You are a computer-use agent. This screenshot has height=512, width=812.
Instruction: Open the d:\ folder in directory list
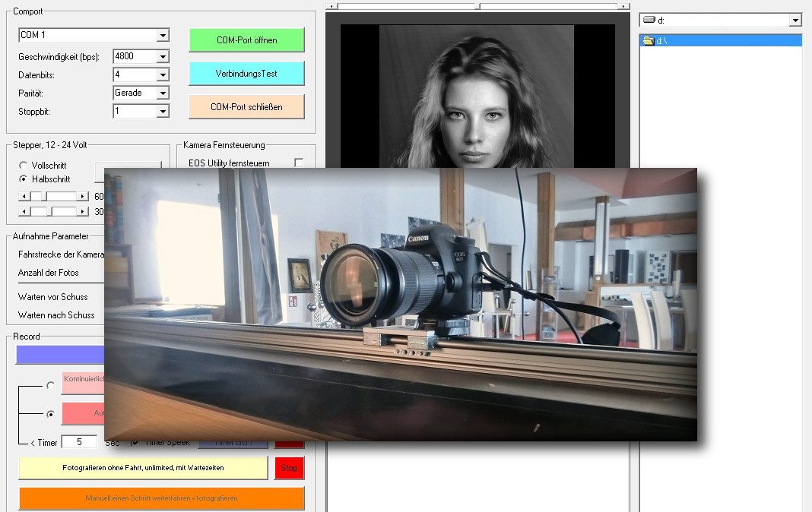[661, 41]
